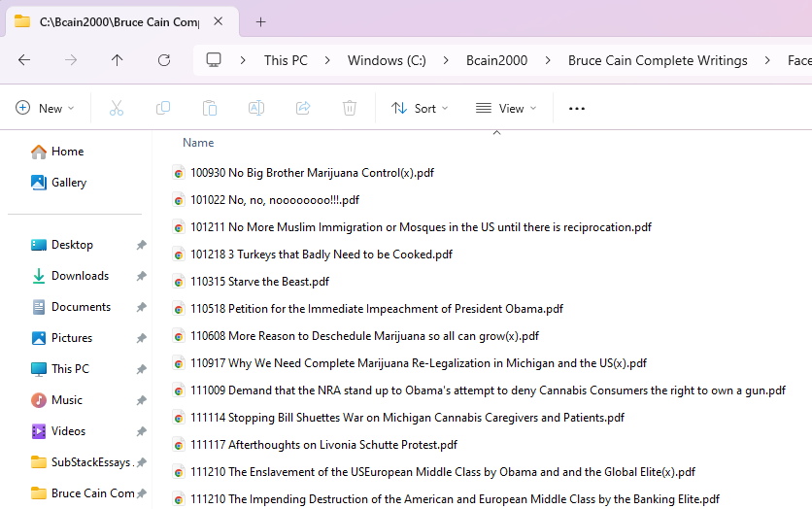812x509 pixels.
Task: Click the Back navigation arrow
Action: 24,60
